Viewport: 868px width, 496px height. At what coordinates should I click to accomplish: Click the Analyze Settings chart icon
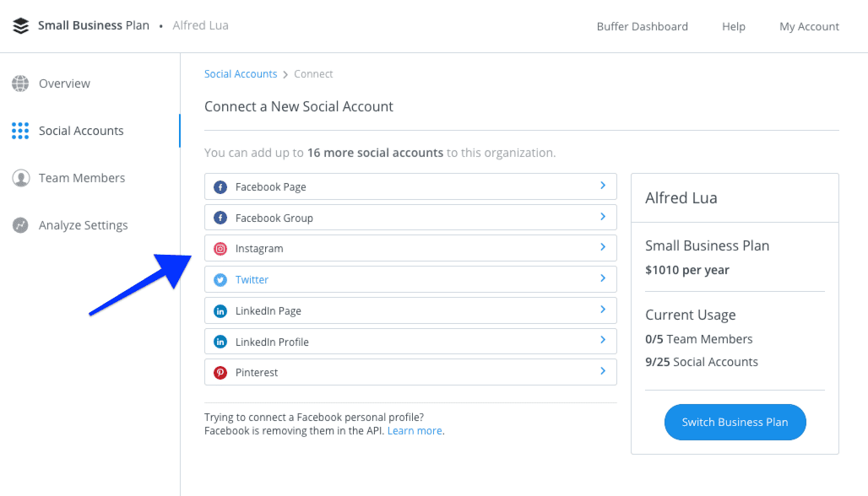[20, 225]
